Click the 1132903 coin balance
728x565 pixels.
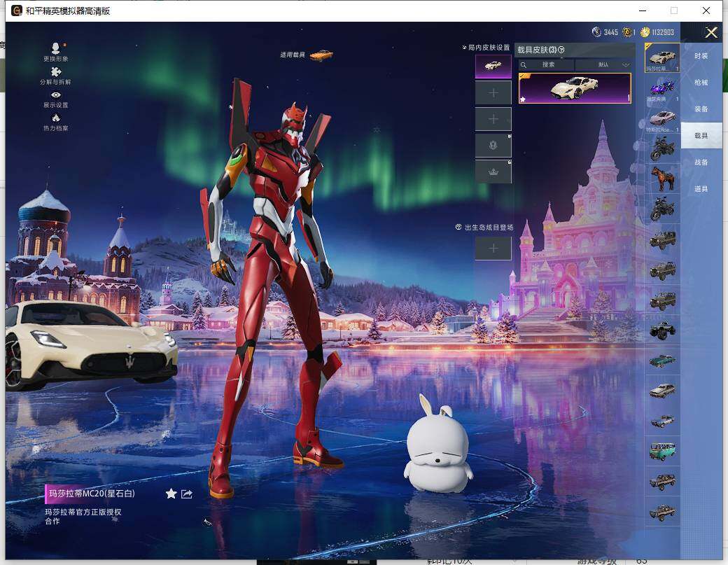click(x=663, y=32)
